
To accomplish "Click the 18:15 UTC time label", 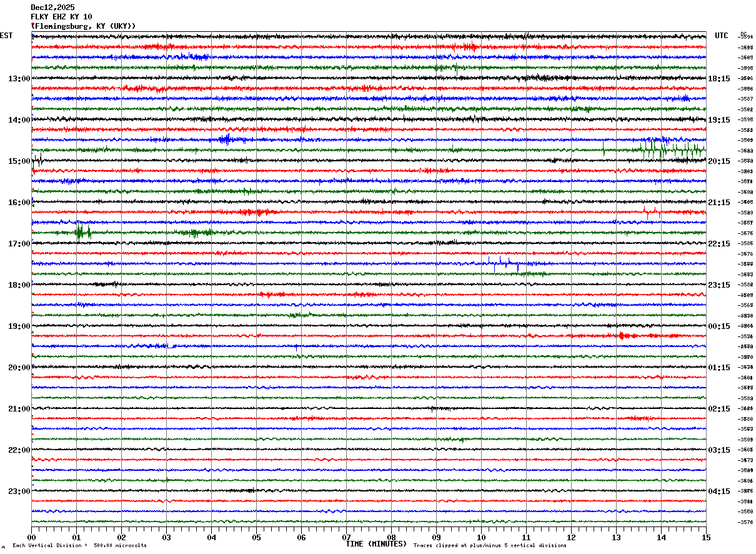I will pos(719,79).
